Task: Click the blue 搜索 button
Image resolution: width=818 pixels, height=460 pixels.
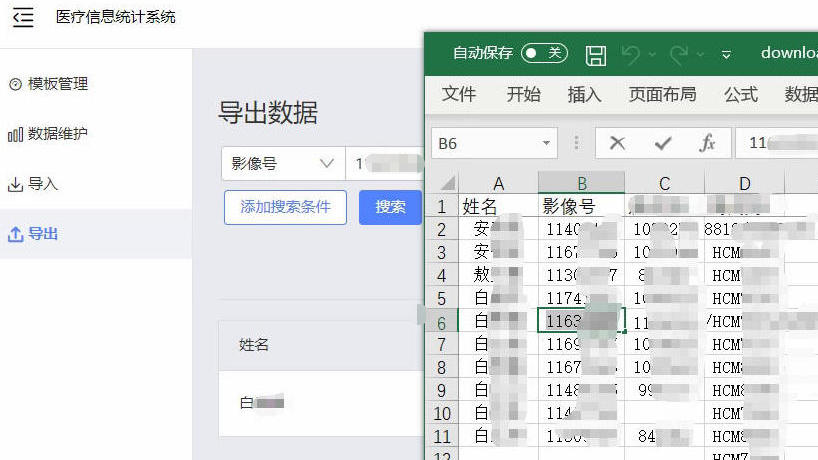Action: 390,207
